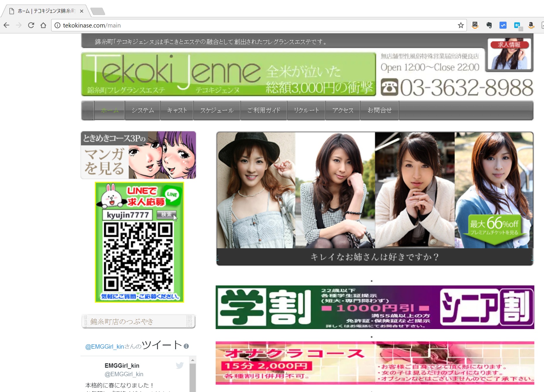Open the Amazon extension icon

pos(531,25)
